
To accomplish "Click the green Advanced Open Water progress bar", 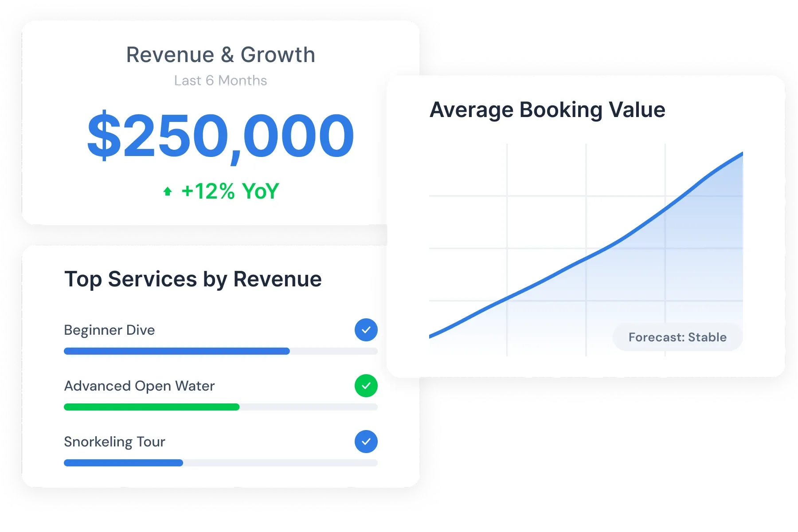I will coord(221,407).
